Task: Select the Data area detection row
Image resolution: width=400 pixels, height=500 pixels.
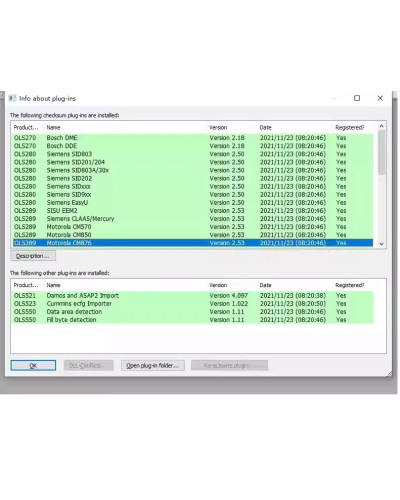Action: 193,312
